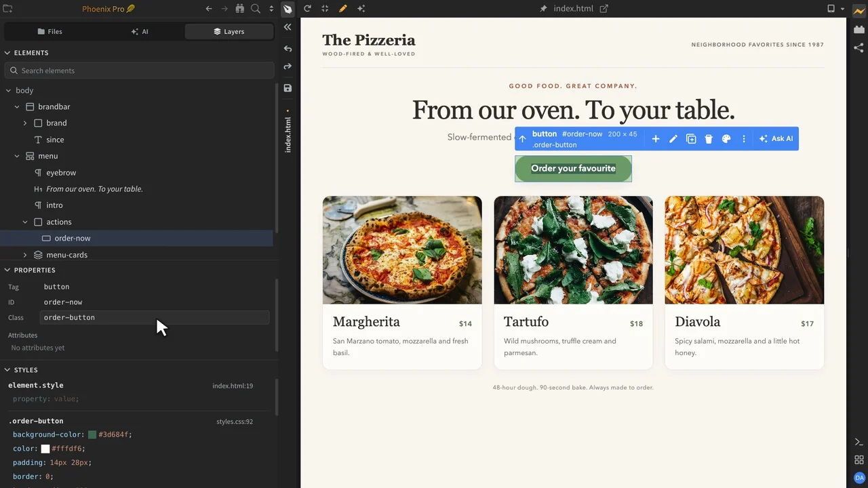This screenshot has width=868, height=488.
Task: Click the Class field containing order-button
Action: coord(155,317)
